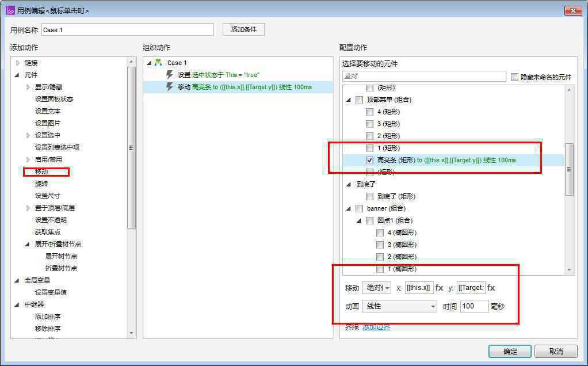Screen dimensions: 588x366
Task: Select the 添加排序 action
Action: [47, 317]
